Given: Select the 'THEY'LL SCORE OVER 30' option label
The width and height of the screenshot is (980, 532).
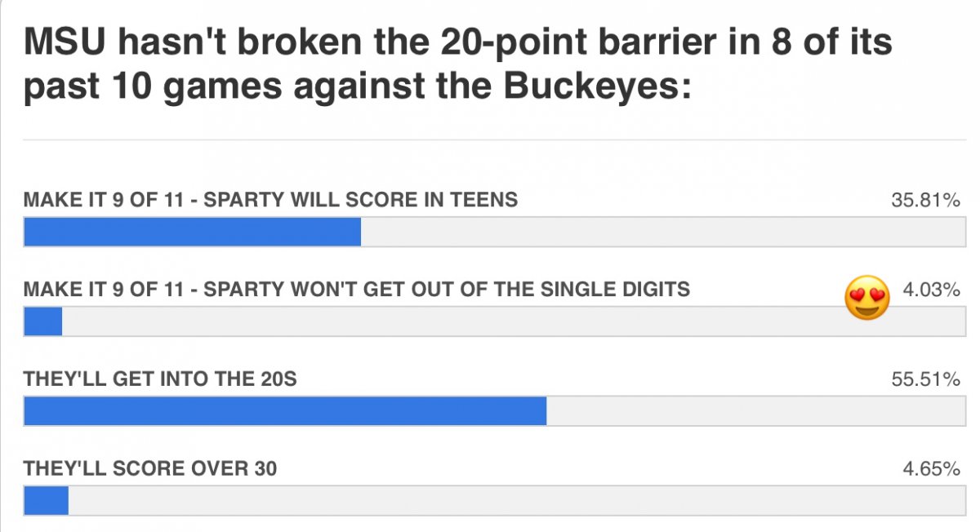Looking at the screenshot, I should pos(150,468).
